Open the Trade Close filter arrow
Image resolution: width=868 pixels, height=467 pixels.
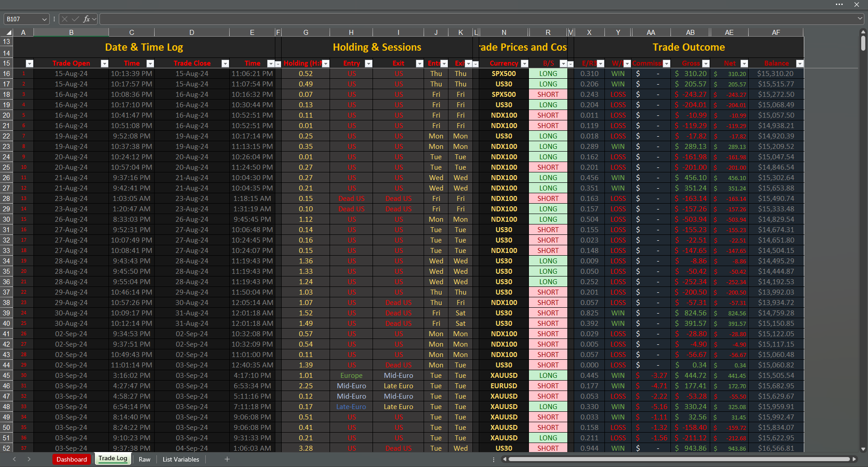[225, 64]
